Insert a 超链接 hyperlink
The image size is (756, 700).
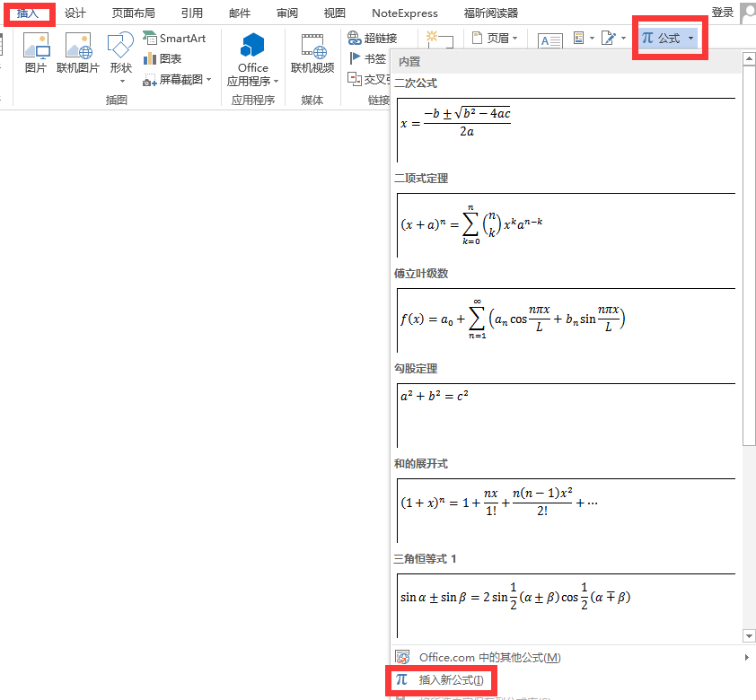[373, 38]
